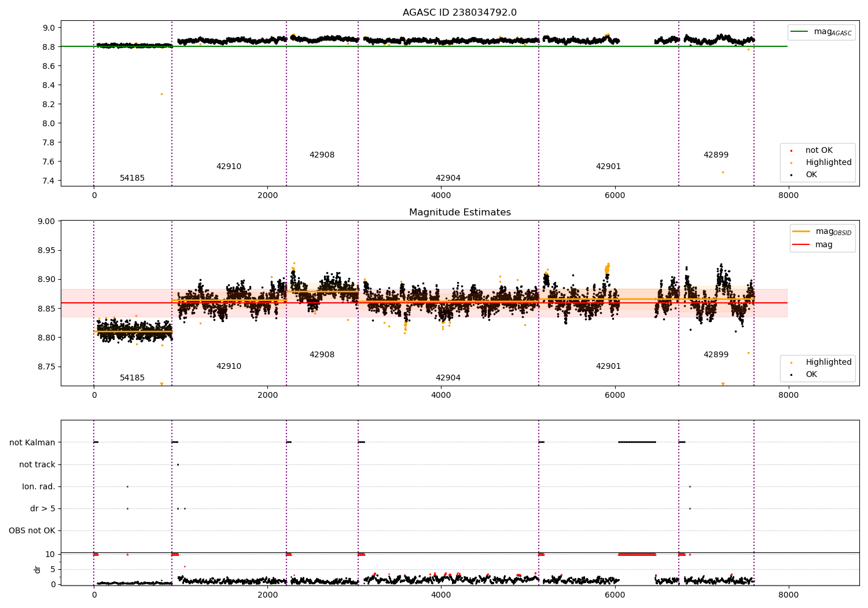868x608 pixels.
Task: Click the 8.6 y-tick label
Action: coord(49,66)
